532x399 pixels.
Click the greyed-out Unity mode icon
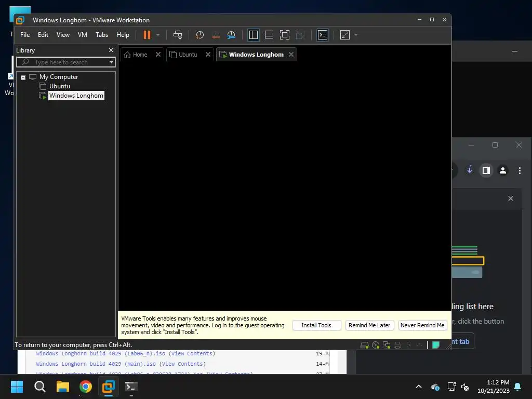pyautogui.click(x=300, y=35)
